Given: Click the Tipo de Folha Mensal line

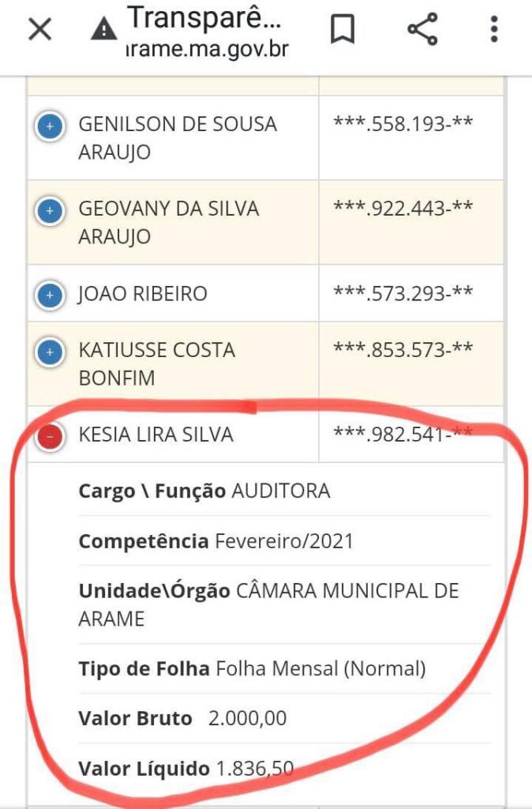Looking at the screenshot, I should (x=252, y=670).
